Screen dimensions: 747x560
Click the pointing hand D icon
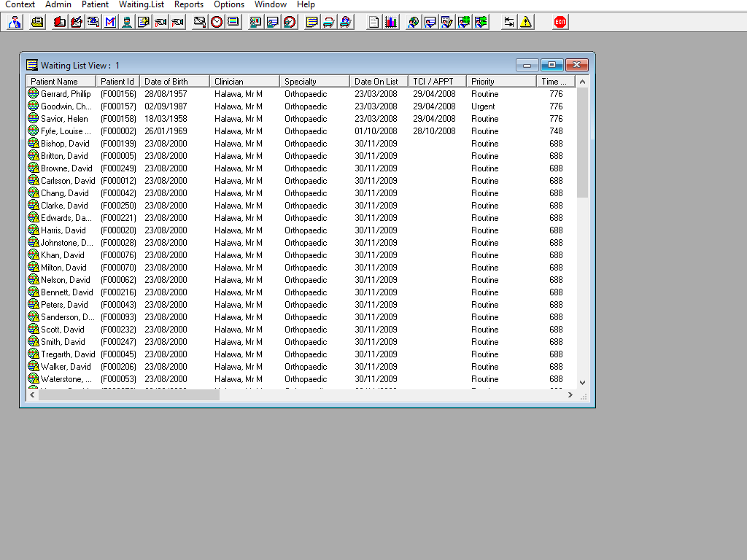160,22
